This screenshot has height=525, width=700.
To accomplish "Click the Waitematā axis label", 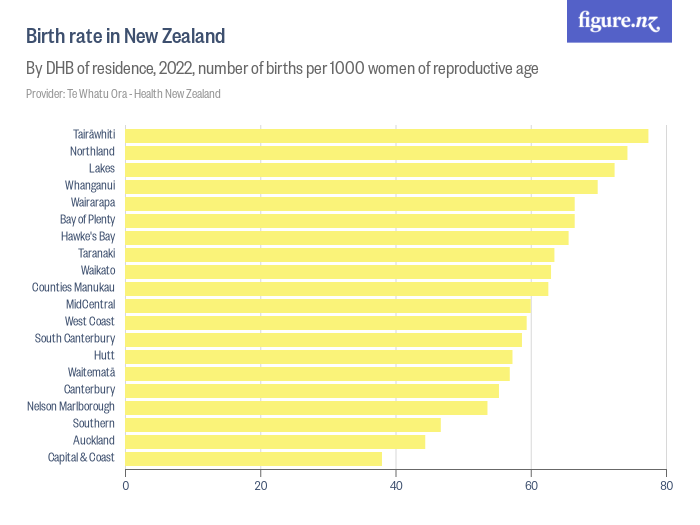I will point(91,373).
